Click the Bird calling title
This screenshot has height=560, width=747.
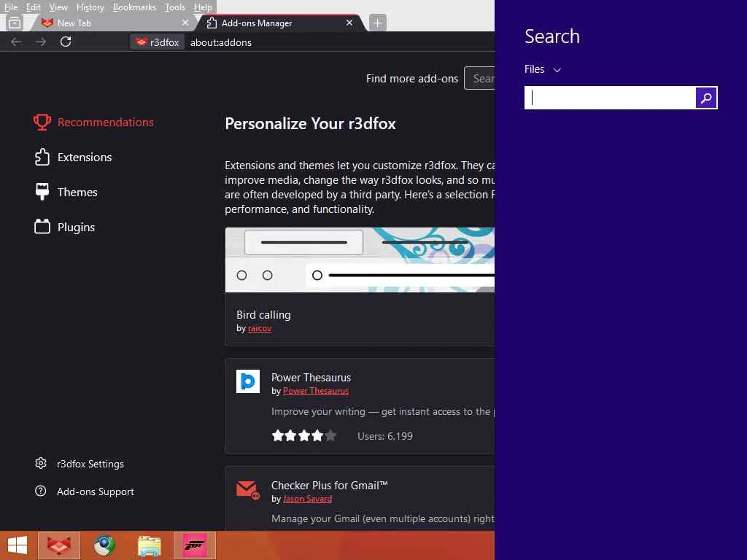(263, 315)
